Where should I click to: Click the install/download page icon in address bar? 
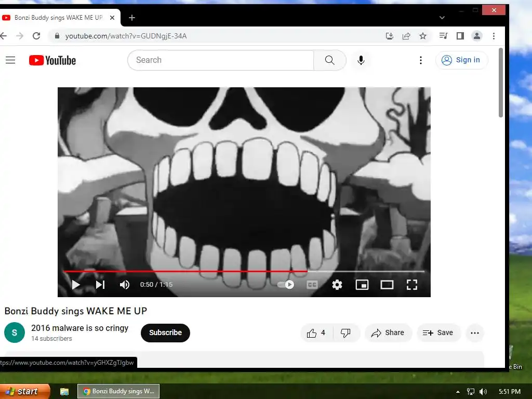coord(390,36)
